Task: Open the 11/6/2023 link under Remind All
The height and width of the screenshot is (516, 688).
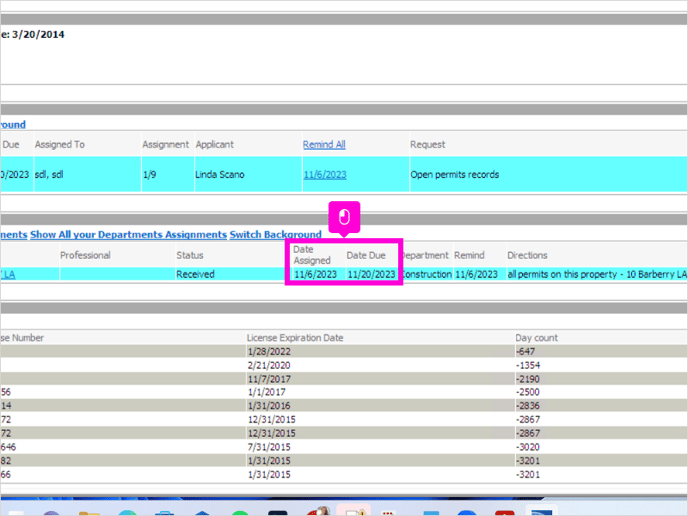Action: (x=325, y=175)
